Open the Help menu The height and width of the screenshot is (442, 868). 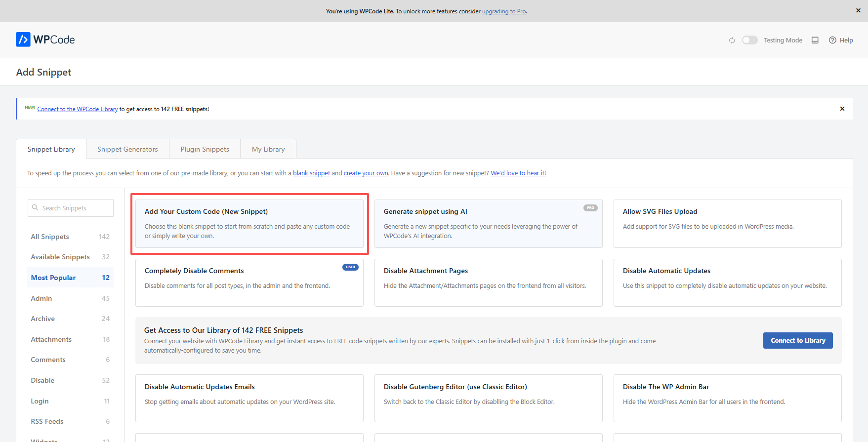(x=841, y=40)
